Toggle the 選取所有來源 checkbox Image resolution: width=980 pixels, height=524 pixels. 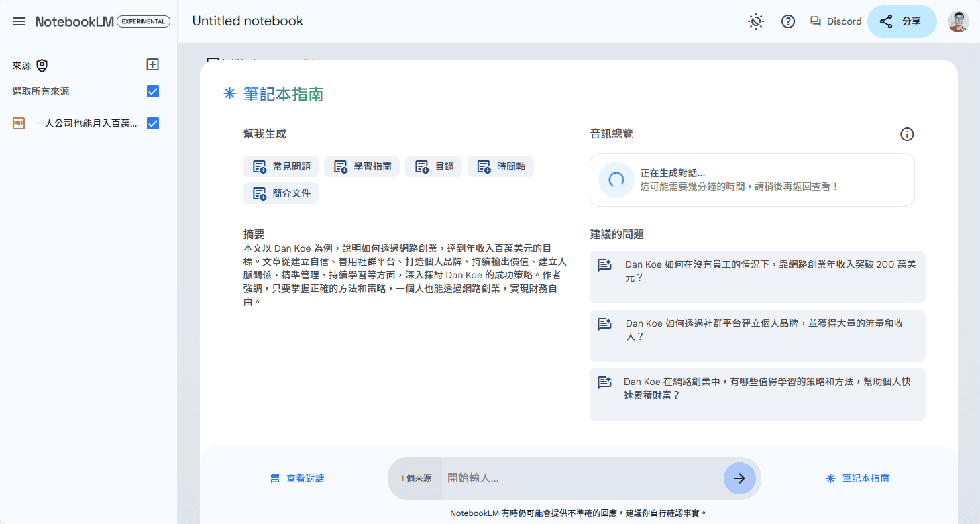153,91
